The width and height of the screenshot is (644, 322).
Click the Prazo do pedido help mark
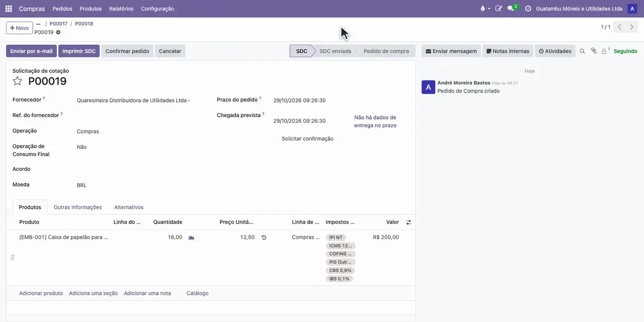pyautogui.click(x=260, y=98)
